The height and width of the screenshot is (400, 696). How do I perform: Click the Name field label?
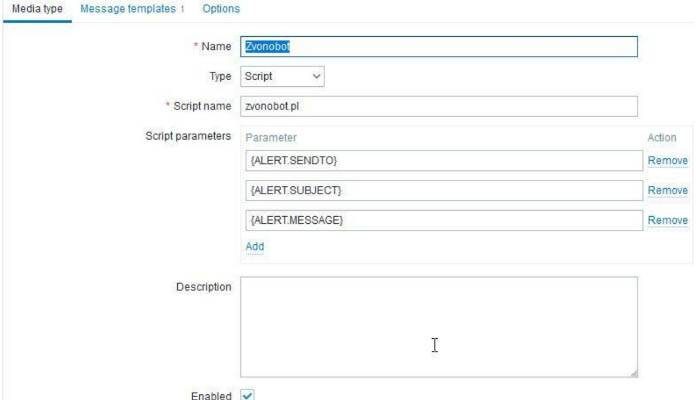(x=216, y=47)
